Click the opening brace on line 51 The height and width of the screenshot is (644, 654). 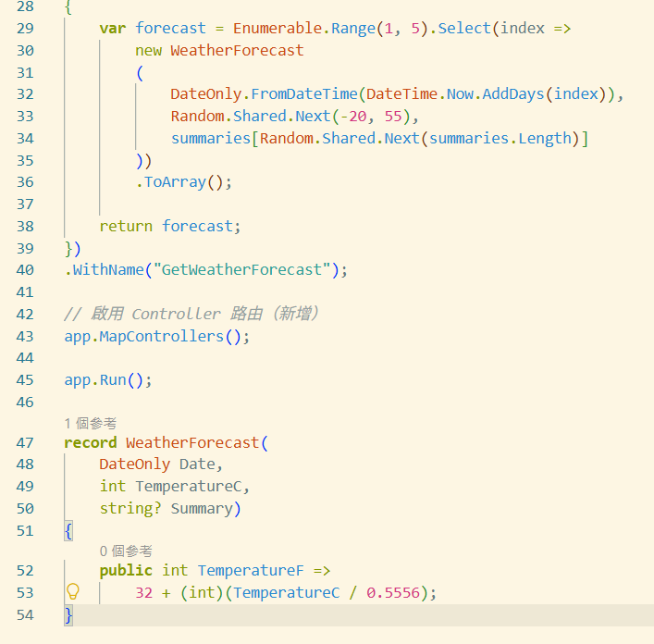tap(68, 531)
